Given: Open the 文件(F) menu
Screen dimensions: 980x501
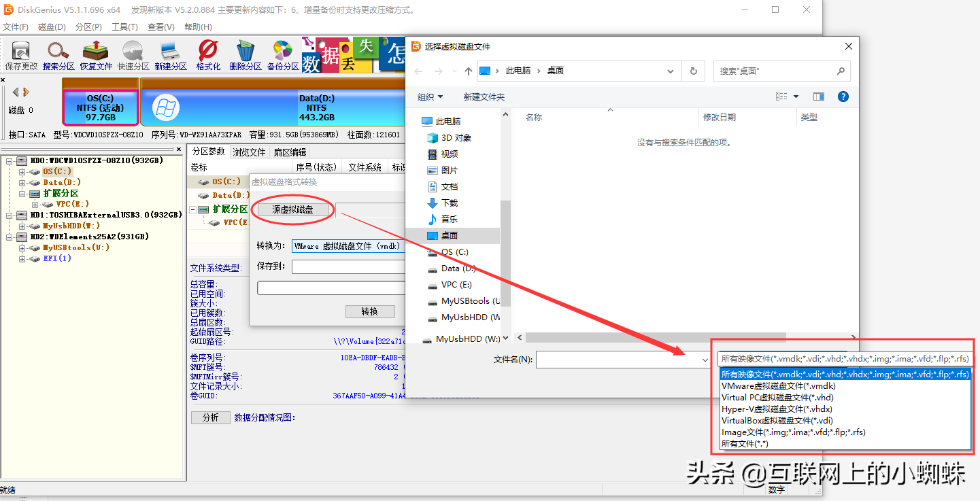Looking at the screenshot, I should point(15,27).
